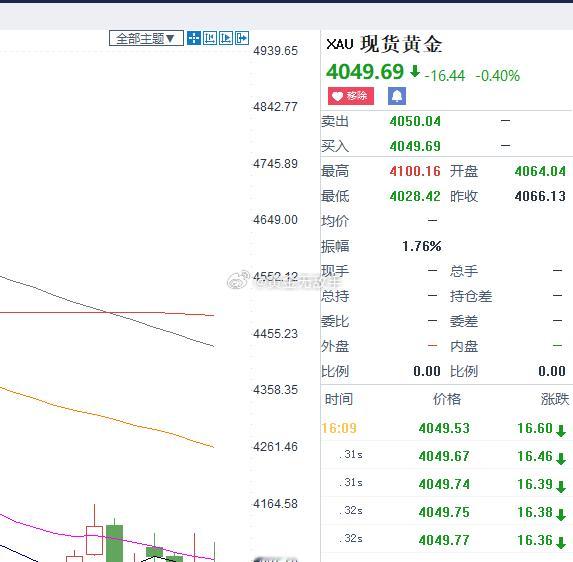Click the 最高 value 4100.16
This screenshot has height=562, width=573.
(415, 171)
